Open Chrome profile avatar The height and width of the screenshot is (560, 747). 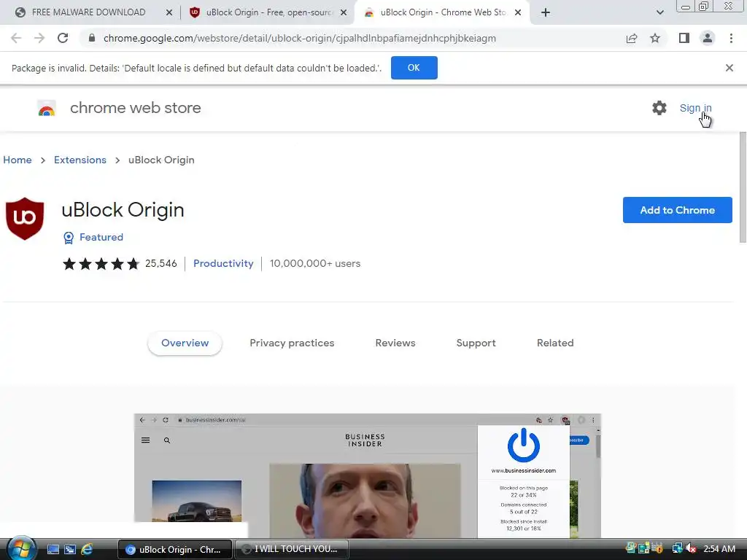(708, 38)
